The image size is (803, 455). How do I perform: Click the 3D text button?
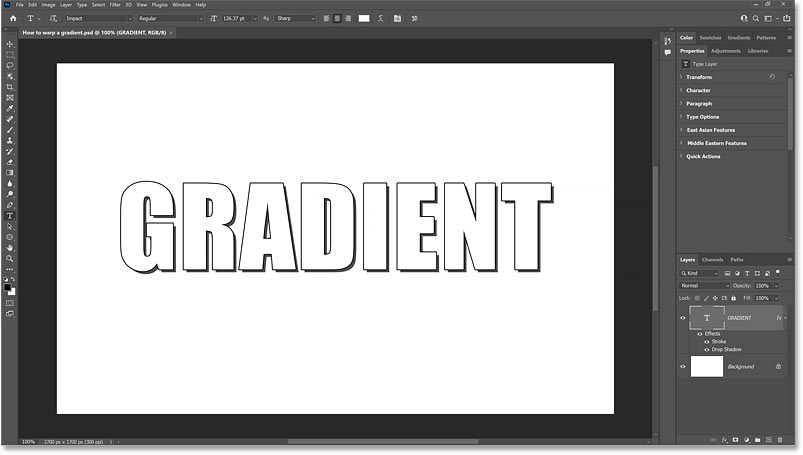(414, 18)
